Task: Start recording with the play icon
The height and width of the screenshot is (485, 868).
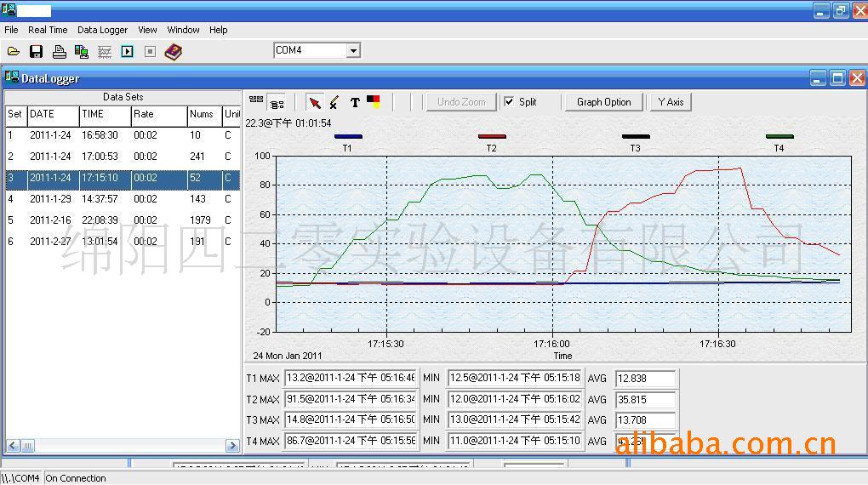Action: (x=128, y=52)
